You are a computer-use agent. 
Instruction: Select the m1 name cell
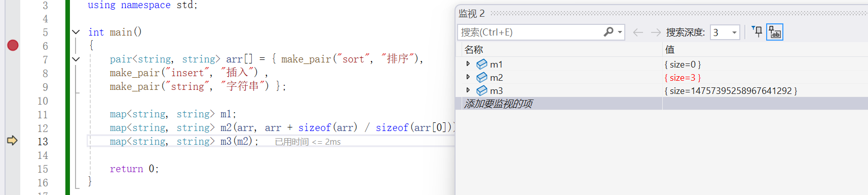point(496,64)
